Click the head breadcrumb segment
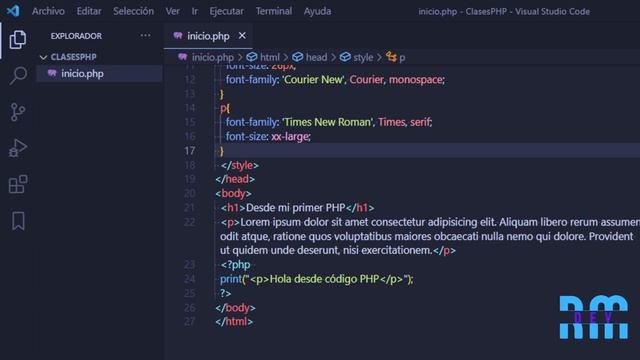 [316, 57]
